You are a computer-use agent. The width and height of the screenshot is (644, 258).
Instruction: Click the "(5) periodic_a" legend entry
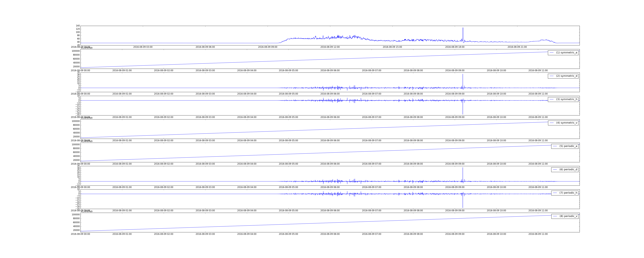tap(565, 146)
